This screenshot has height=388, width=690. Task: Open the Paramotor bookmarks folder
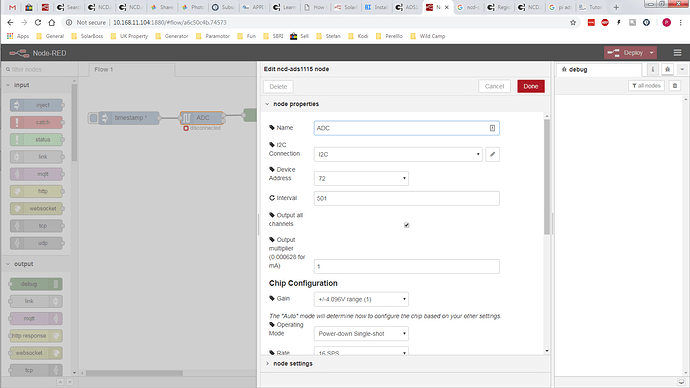(213, 36)
